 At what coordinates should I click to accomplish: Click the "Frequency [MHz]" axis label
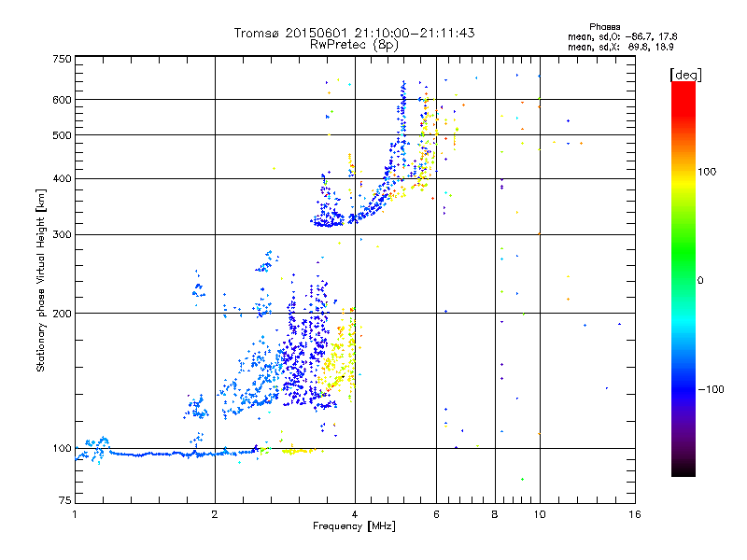click(x=354, y=526)
